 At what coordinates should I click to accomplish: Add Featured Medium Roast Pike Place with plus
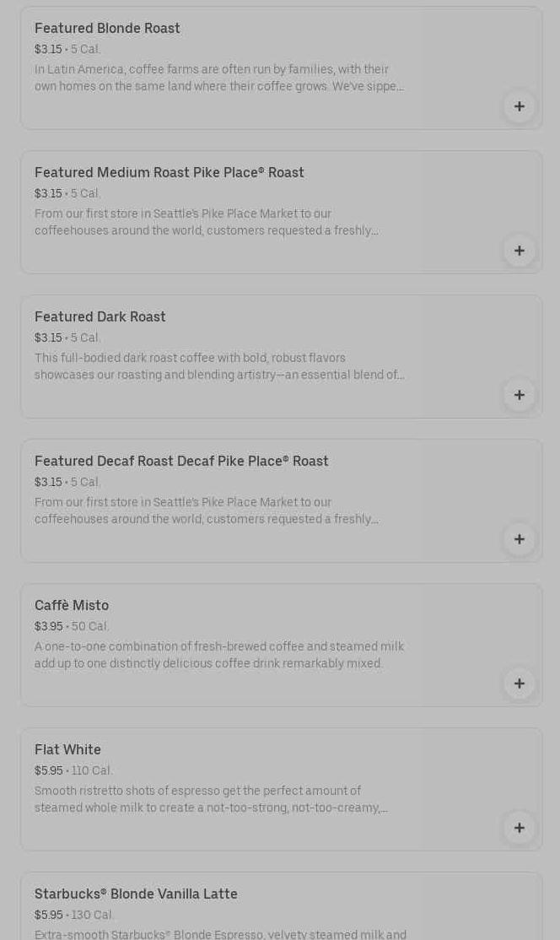click(x=520, y=251)
